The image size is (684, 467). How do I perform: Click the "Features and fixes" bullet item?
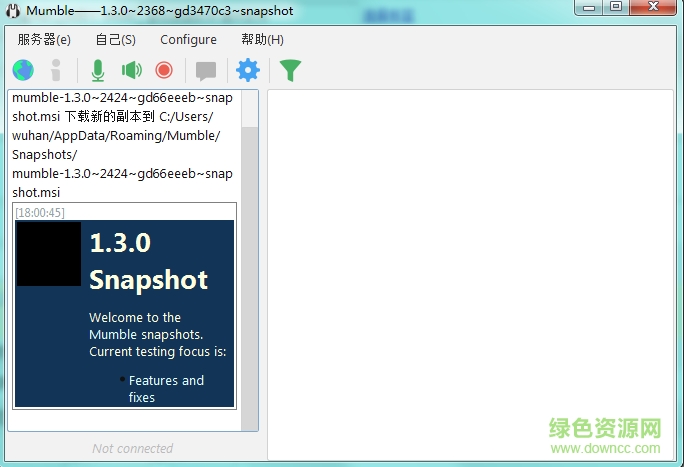[x=165, y=388]
